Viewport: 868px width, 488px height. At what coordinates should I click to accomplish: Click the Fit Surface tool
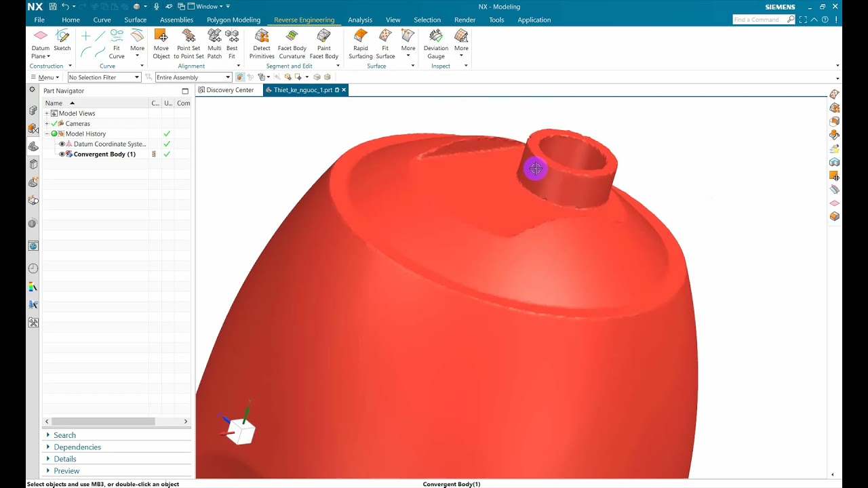[x=385, y=43]
